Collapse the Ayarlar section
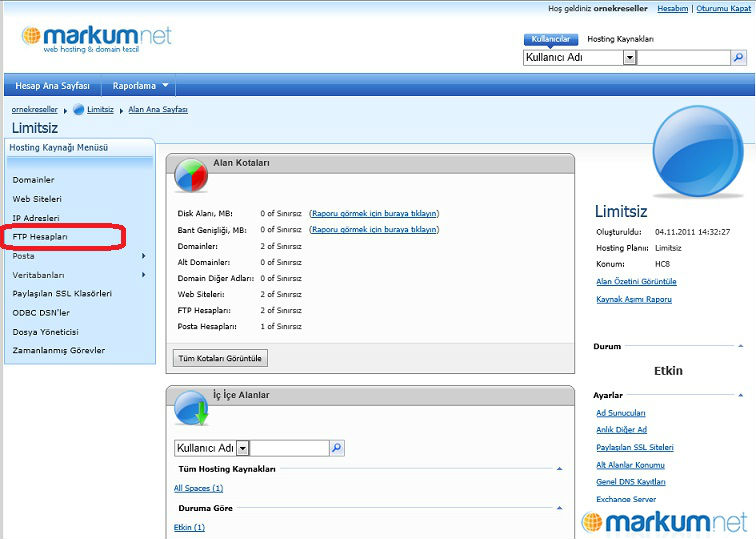This screenshot has width=756, height=539. (x=741, y=395)
